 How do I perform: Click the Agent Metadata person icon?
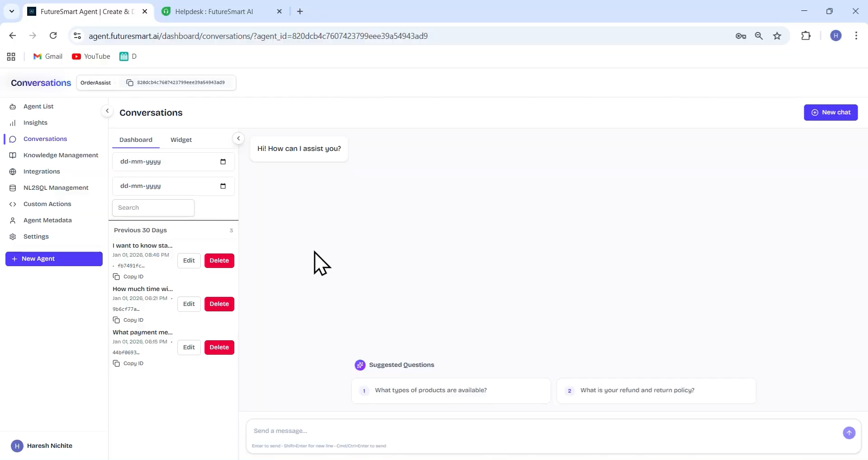pos(13,221)
